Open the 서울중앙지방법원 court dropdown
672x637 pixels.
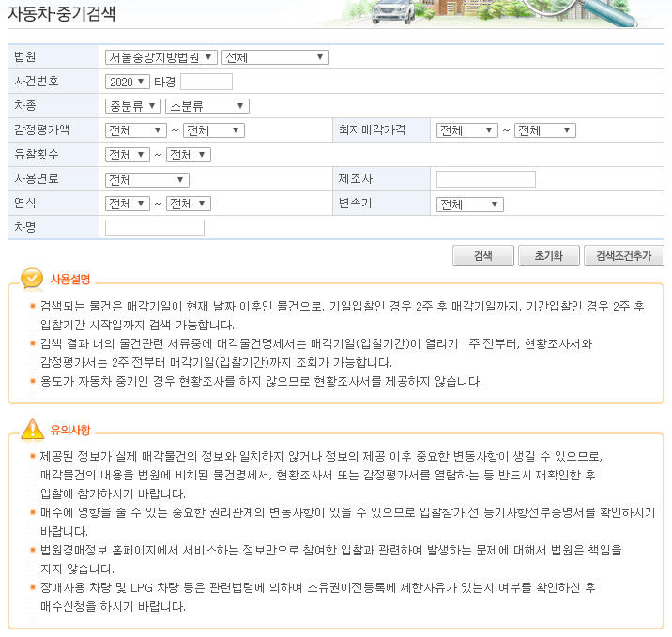tap(161, 57)
